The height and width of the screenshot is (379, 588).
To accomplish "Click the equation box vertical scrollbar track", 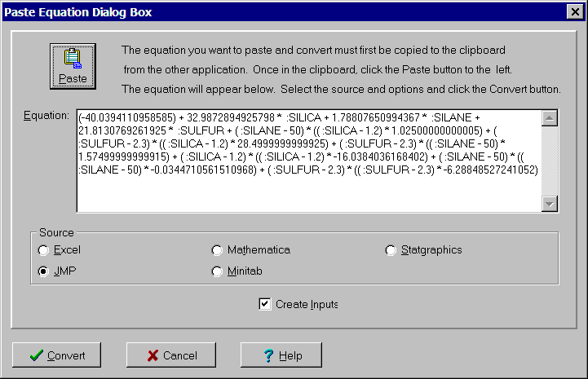I will coord(550,163).
